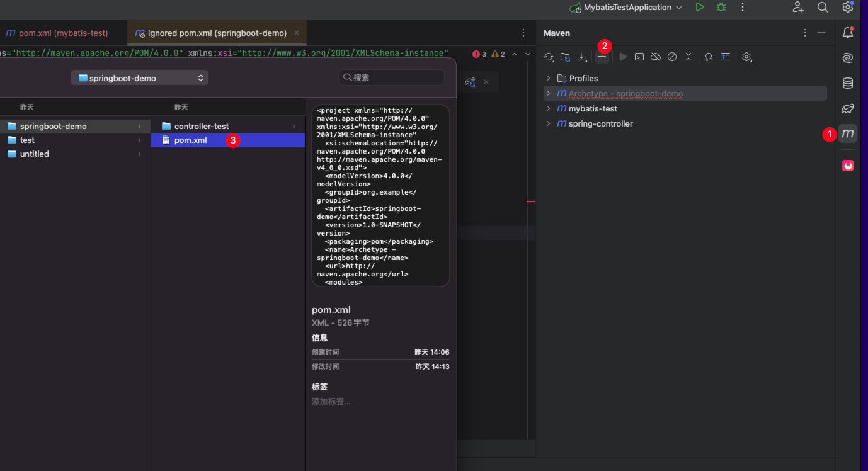The width and height of the screenshot is (868, 471).
Task: Click pom.xml content preview thumbnail
Action: click(380, 195)
